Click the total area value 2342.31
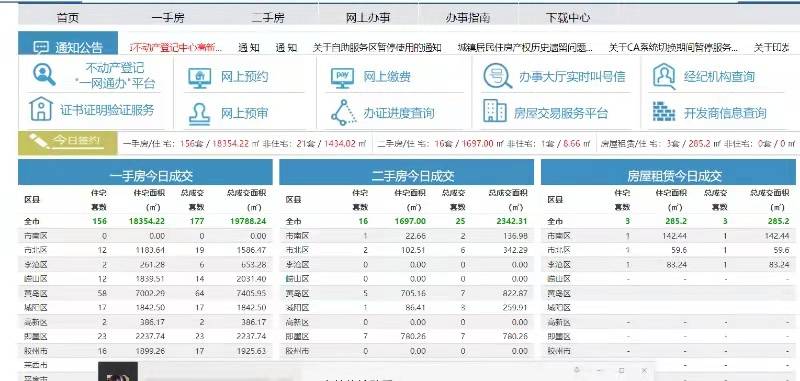The image size is (800, 381). 511,221
